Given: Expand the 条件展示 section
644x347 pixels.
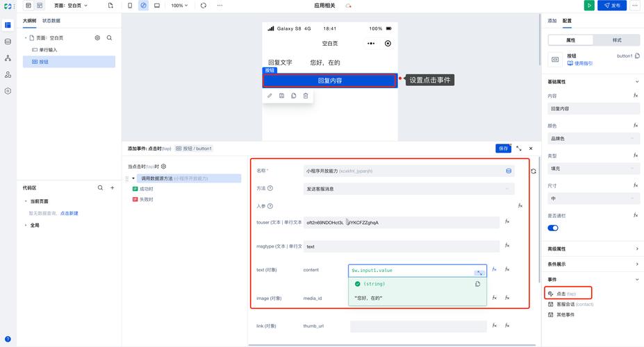Looking at the screenshot, I should point(637,264).
